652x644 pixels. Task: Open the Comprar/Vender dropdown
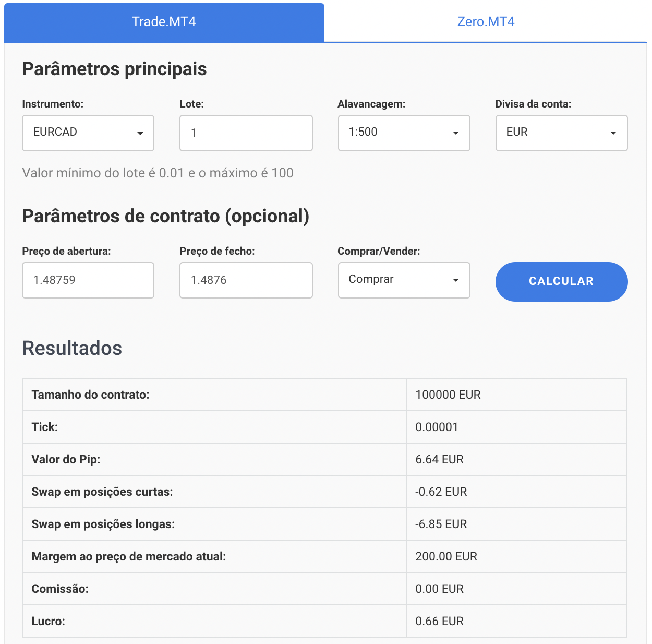[x=404, y=280]
